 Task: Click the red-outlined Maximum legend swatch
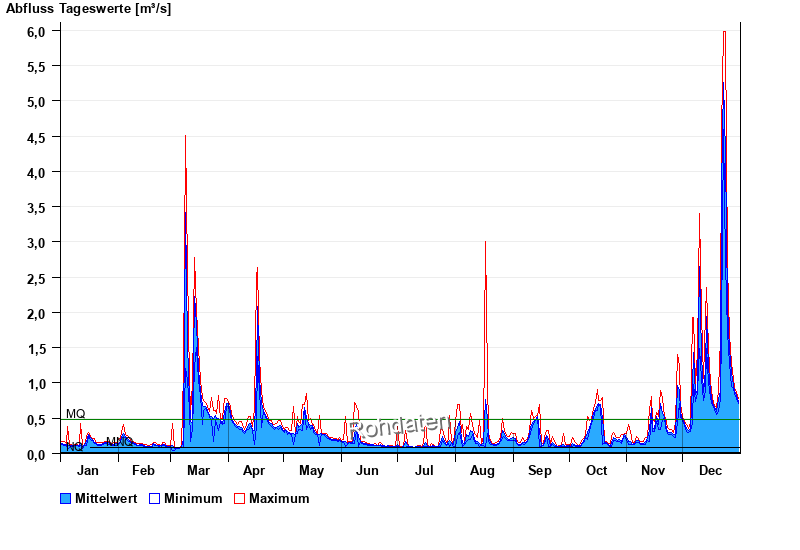pos(239,499)
